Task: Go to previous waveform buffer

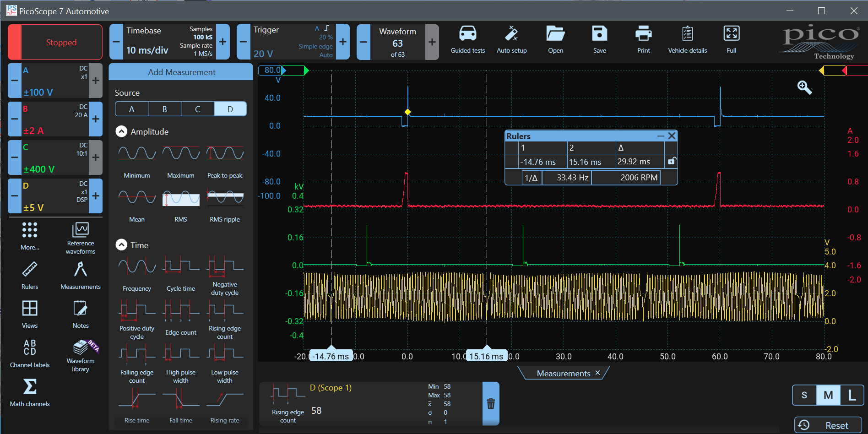Action: coord(363,42)
